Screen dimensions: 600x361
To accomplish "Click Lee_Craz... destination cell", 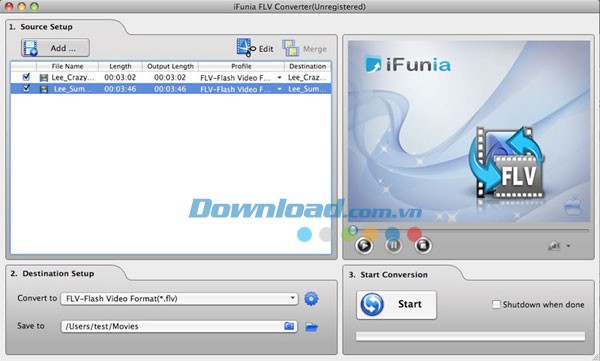I will click(x=307, y=77).
